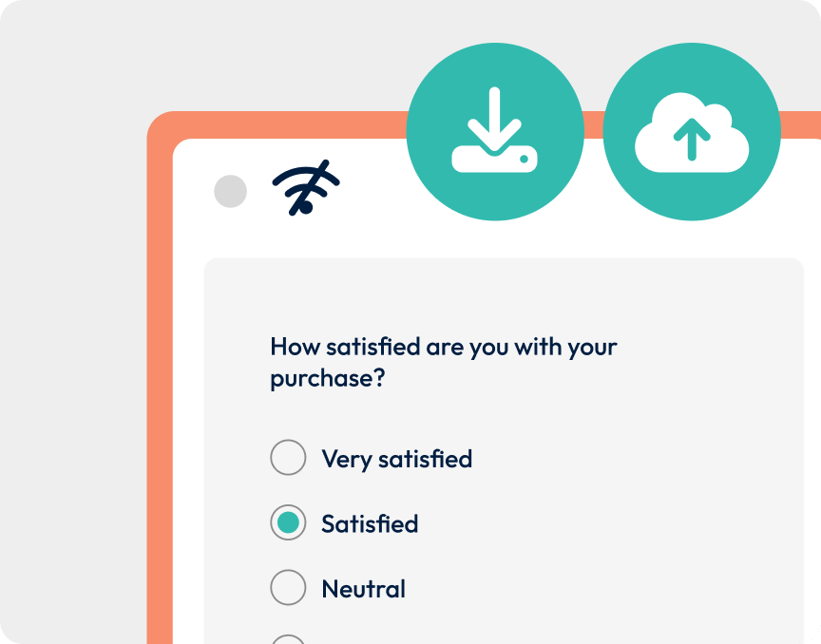The width and height of the screenshot is (821, 644).
Task: Select the partially visible radio button below Neutral
Action: 288,639
